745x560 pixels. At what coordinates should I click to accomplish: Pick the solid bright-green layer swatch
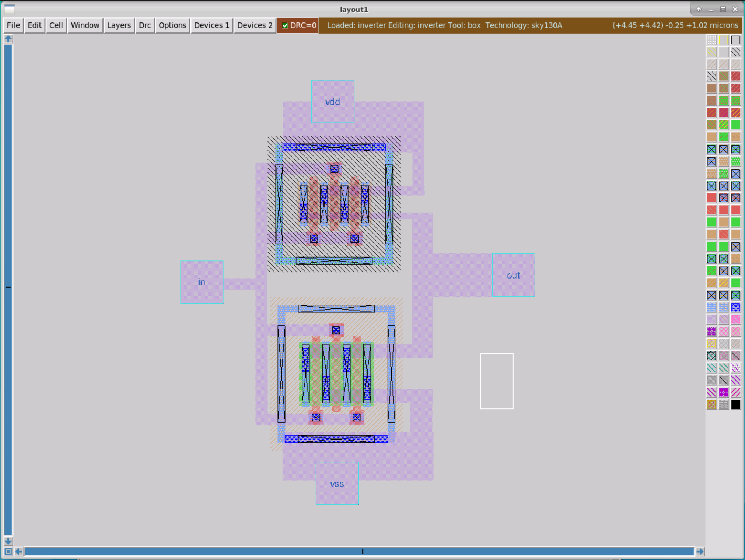pyautogui.click(x=736, y=125)
